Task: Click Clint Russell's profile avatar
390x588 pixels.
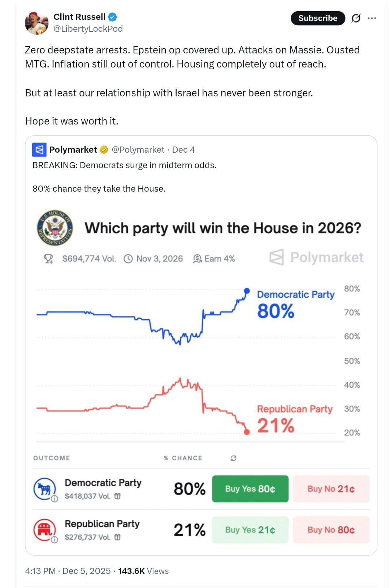Action: [x=36, y=23]
